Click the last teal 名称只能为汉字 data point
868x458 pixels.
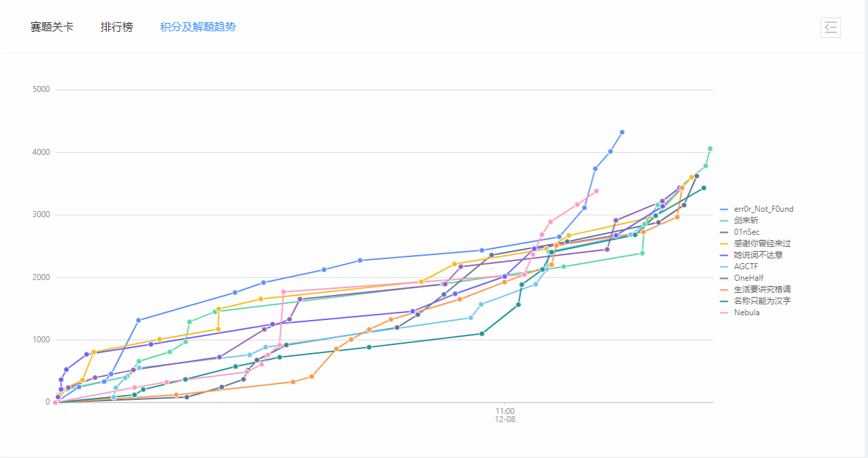[x=704, y=188]
